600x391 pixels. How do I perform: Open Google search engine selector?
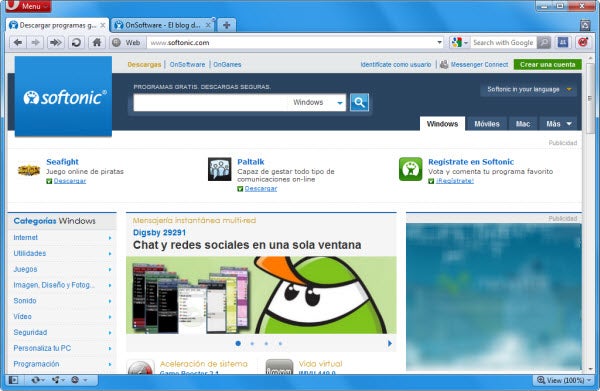pyautogui.click(x=459, y=42)
